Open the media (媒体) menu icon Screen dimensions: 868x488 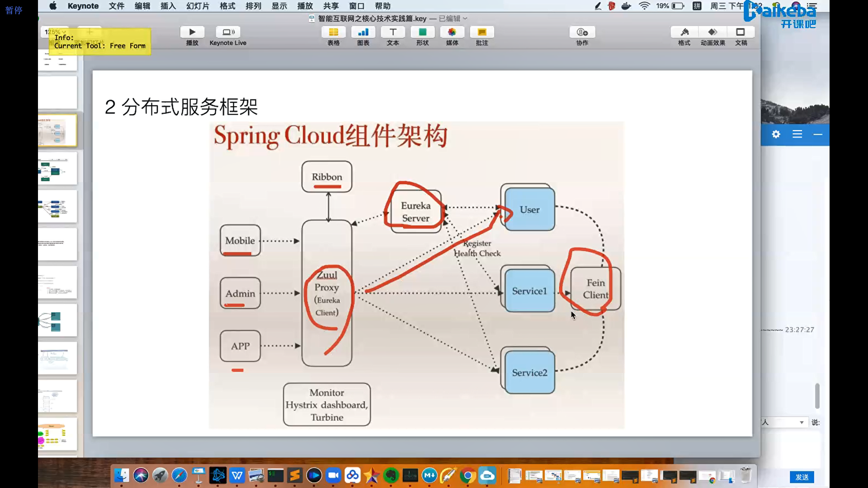(x=452, y=32)
